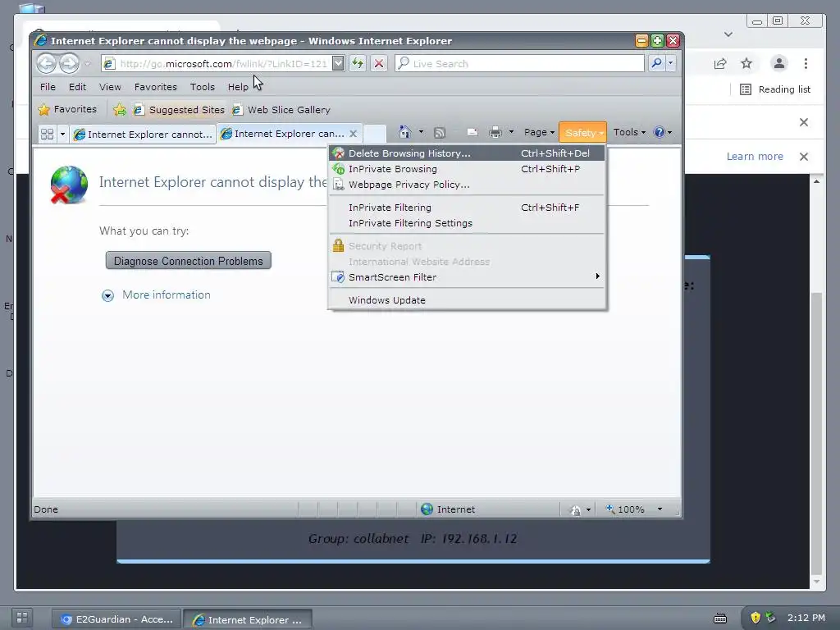The height and width of the screenshot is (630, 840).
Task: Click the taskbar Start menu icon
Action: click(x=22, y=618)
